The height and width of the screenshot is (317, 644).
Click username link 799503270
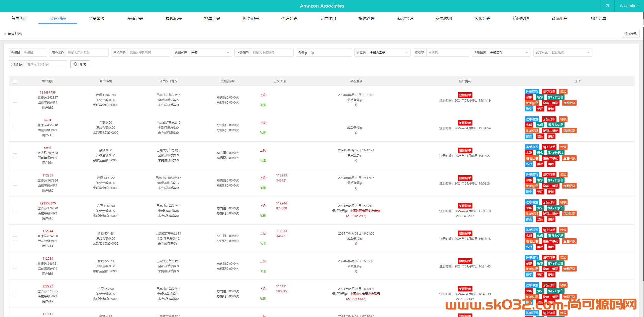48,203
